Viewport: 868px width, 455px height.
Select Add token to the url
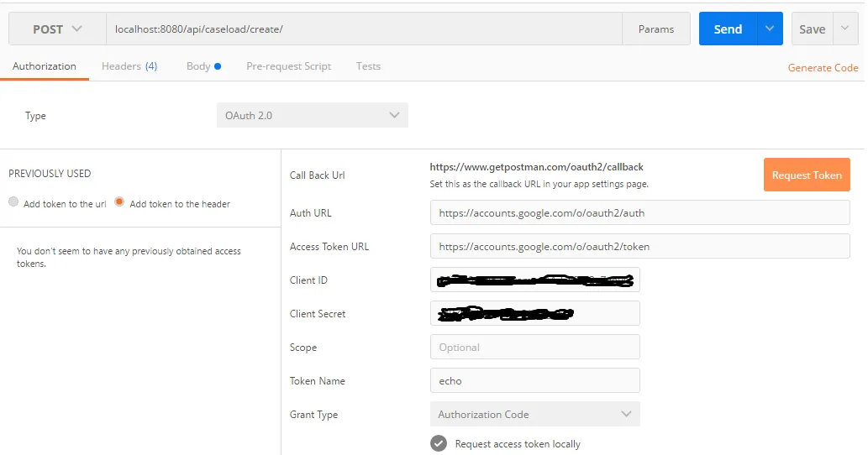[13, 203]
